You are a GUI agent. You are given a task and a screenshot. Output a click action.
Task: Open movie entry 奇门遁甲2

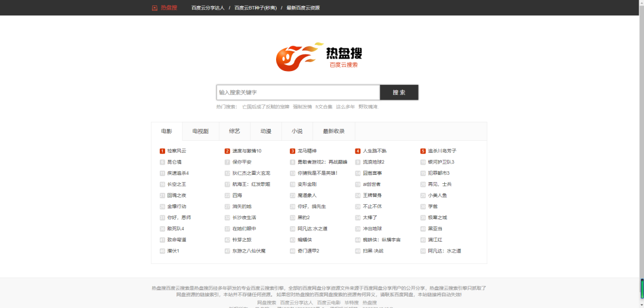point(308,251)
